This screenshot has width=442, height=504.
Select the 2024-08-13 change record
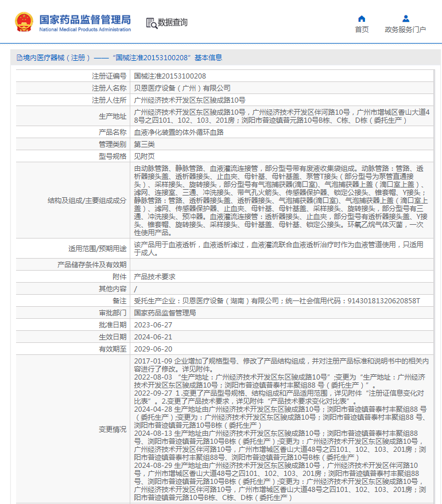pos(280,446)
